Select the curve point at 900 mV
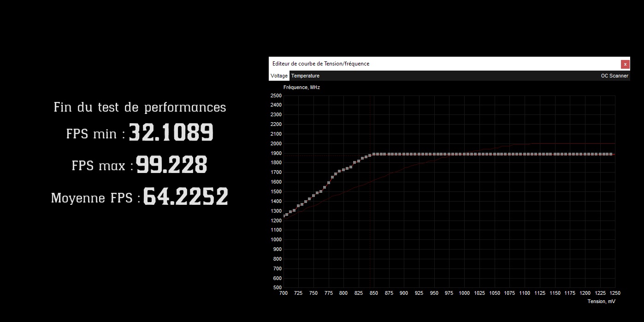Screen dimensions: 644x322 point(404,154)
